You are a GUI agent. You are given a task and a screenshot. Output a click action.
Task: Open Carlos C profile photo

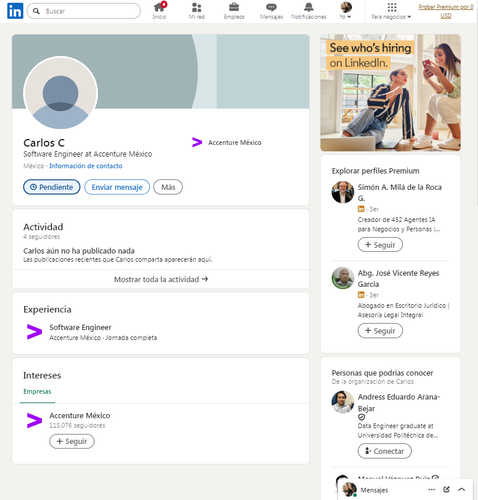(x=60, y=93)
